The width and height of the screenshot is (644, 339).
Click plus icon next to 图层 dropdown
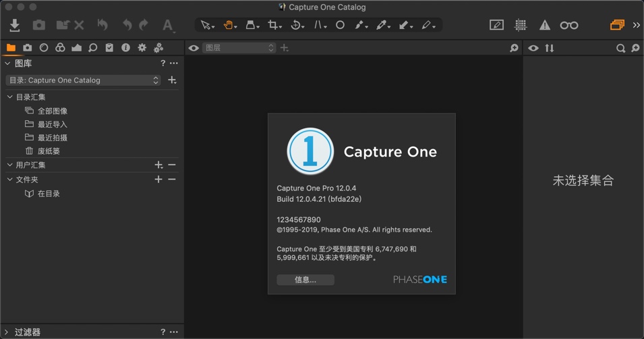pyautogui.click(x=284, y=48)
